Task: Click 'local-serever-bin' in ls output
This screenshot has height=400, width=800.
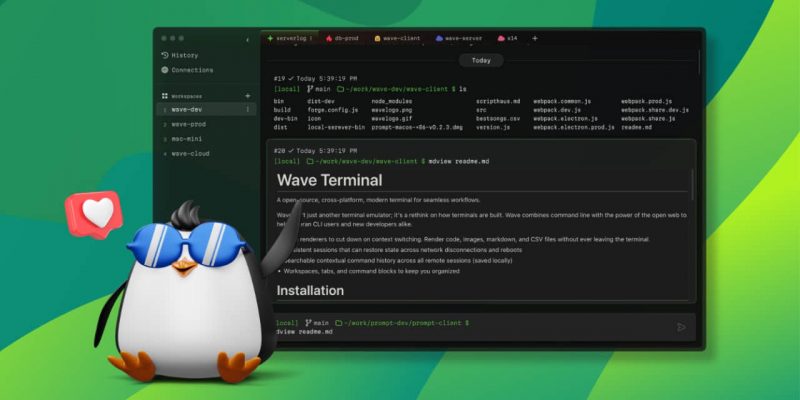Action: (336, 127)
